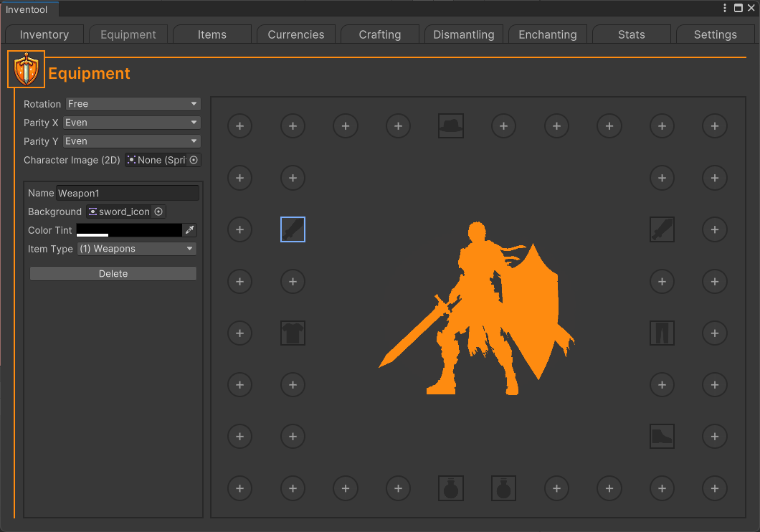Select the boot equipment slot icon

click(x=662, y=436)
